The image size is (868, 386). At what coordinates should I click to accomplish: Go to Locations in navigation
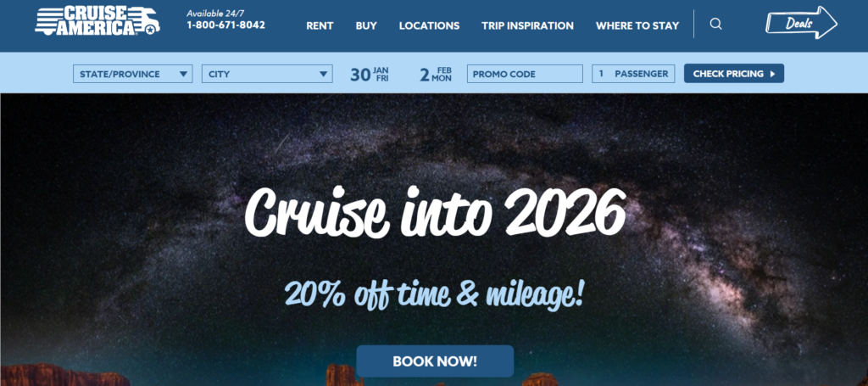coord(429,26)
